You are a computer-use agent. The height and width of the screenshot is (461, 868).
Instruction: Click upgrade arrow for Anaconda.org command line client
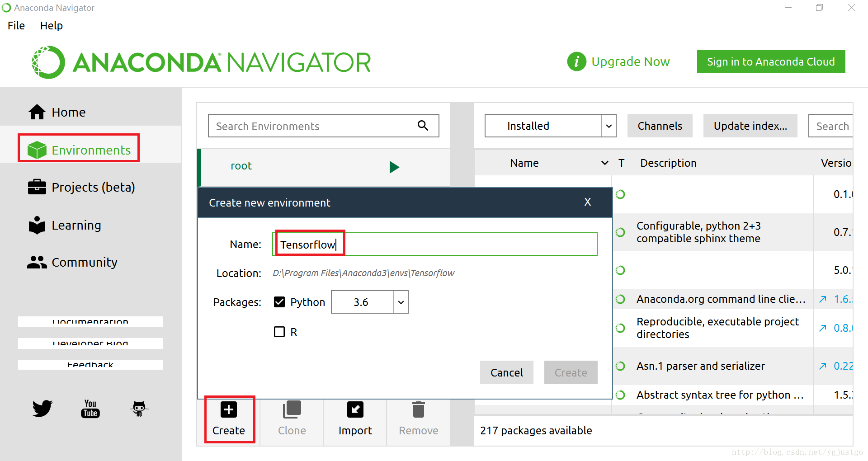tap(823, 299)
